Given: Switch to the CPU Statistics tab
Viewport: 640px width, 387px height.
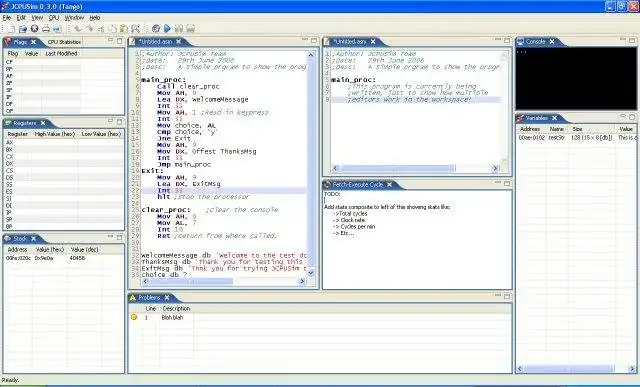Looking at the screenshot, I should (64, 42).
